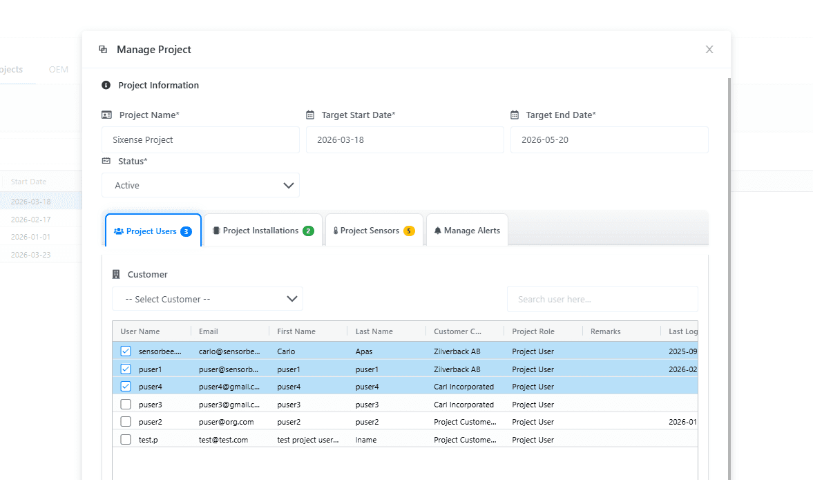The height and width of the screenshot is (504, 813).
Task: Click the Status label icon
Action: [x=106, y=161]
